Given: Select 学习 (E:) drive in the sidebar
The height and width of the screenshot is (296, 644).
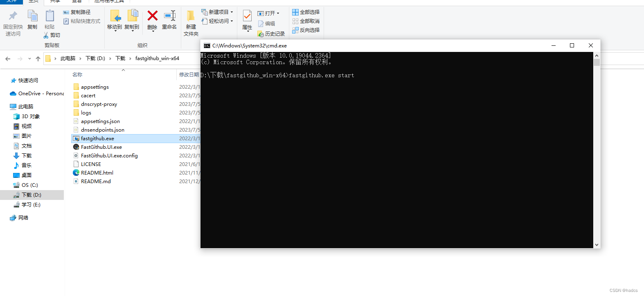Looking at the screenshot, I should tap(27, 205).
